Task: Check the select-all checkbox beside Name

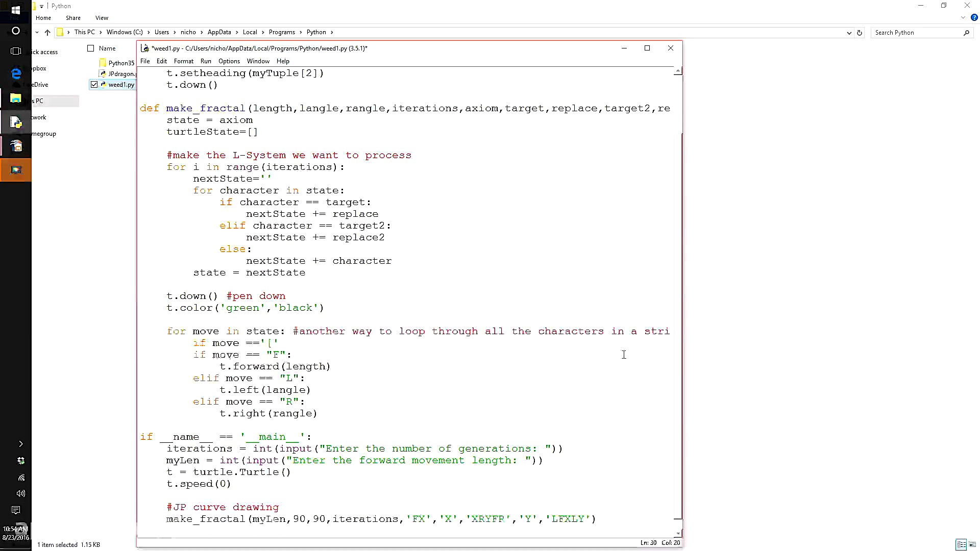Action: click(x=91, y=48)
